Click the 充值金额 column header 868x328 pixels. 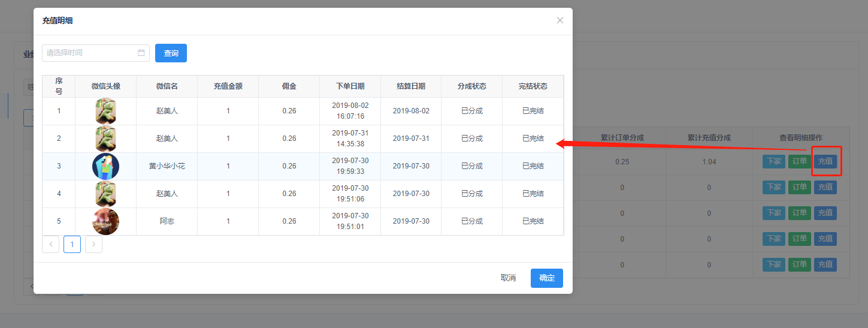click(228, 86)
